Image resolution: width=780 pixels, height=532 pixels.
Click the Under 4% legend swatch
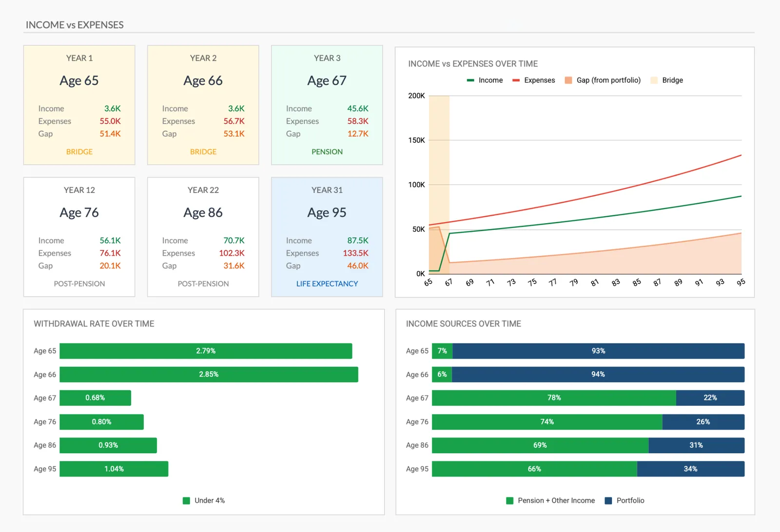(186, 501)
